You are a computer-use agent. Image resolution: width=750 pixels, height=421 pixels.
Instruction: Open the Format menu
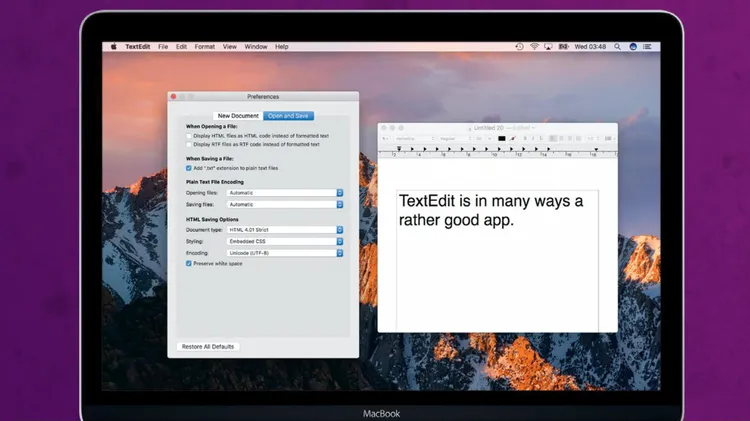[x=205, y=47]
